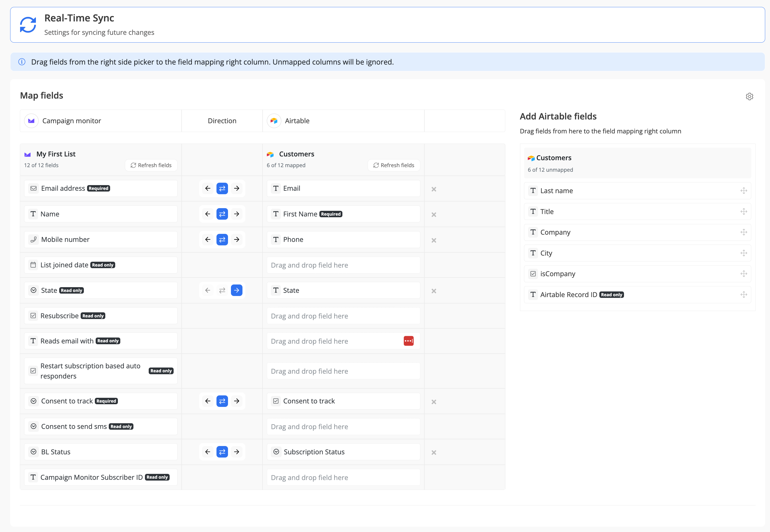Click drop zone beside Consent to send sms
Screen dimensions: 770x532
click(343, 427)
